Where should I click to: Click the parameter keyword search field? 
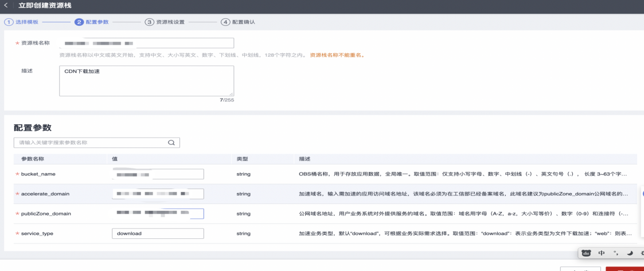[x=92, y=143]
